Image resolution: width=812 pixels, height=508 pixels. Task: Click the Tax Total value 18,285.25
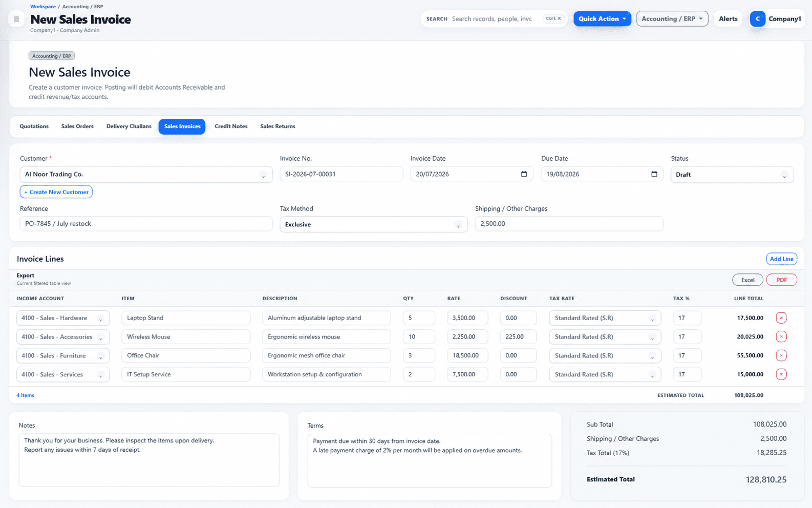click(x=772, y=453)
